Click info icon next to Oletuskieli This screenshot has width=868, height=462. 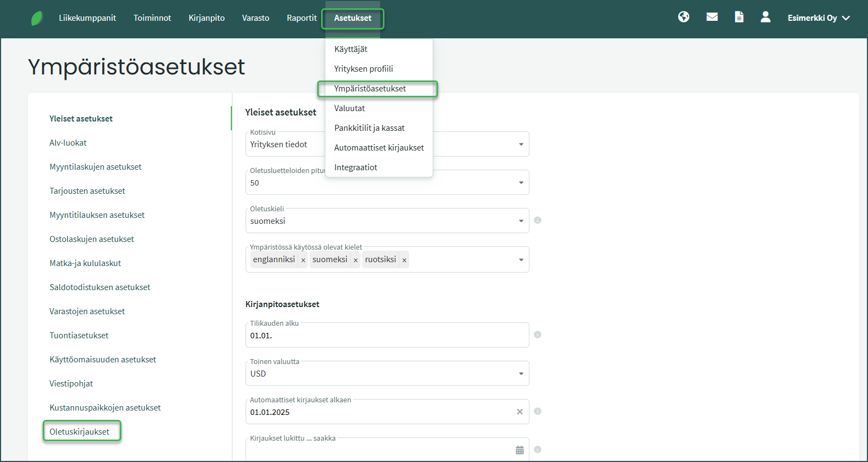coord(538,220)
